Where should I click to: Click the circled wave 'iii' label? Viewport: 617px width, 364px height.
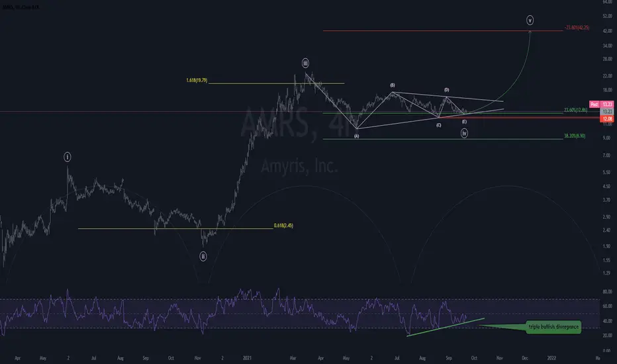click(305, 63)
